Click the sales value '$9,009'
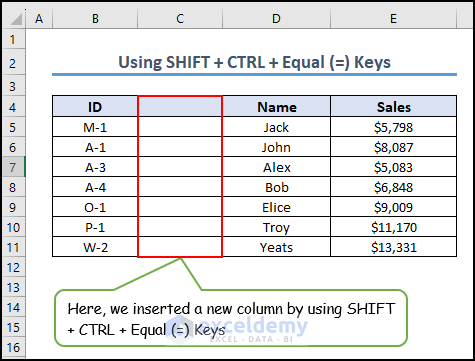 tap(393, 207)
